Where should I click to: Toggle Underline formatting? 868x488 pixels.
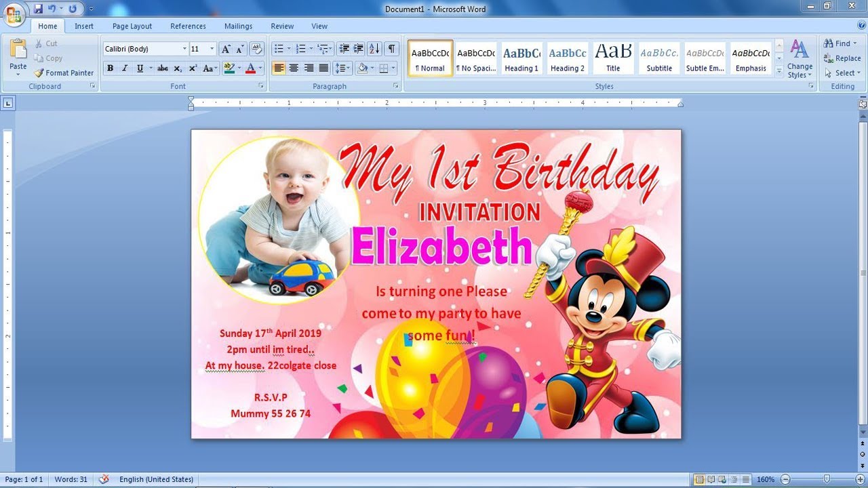click(140, 68)
